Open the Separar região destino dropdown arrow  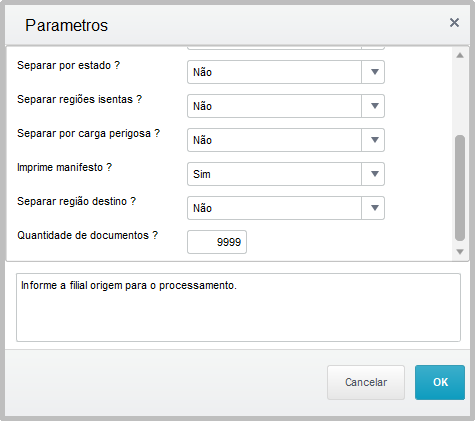pos(374,208)
